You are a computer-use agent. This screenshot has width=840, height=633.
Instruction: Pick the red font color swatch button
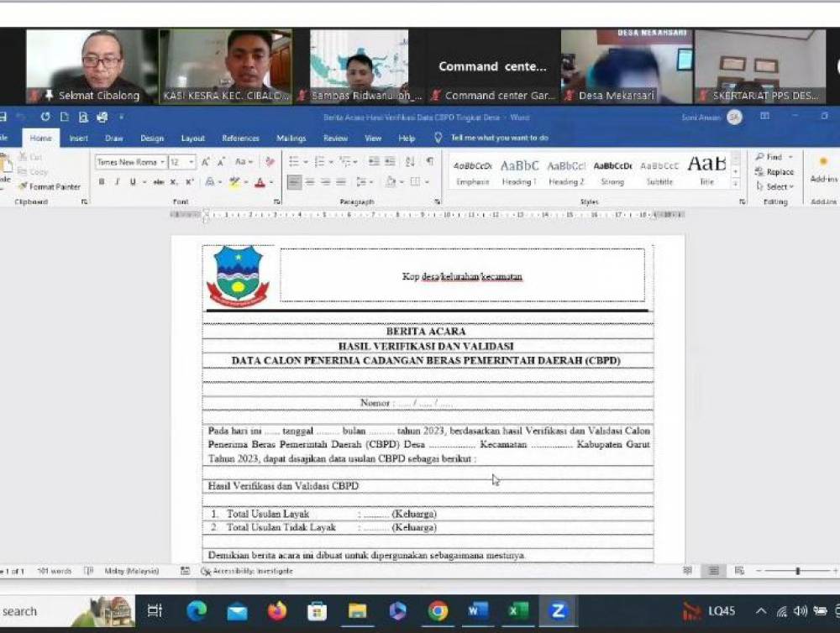point(260,183)
